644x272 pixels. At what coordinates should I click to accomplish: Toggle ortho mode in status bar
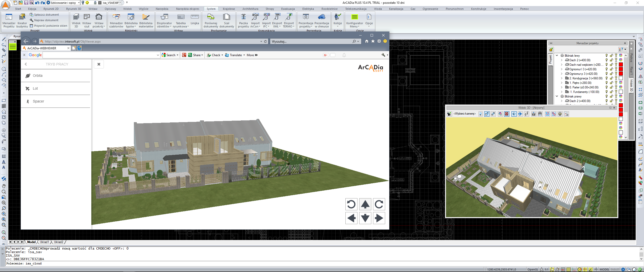(x=574, y=269)
